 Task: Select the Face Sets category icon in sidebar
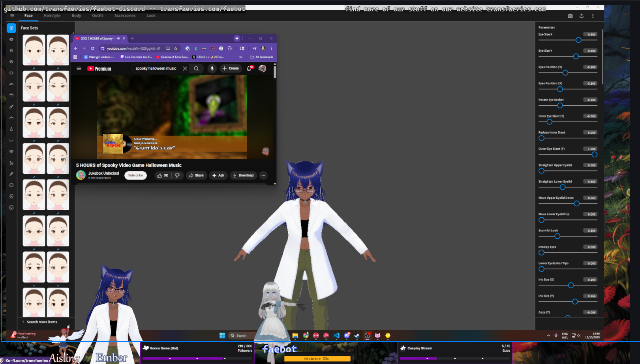[11, 28]
